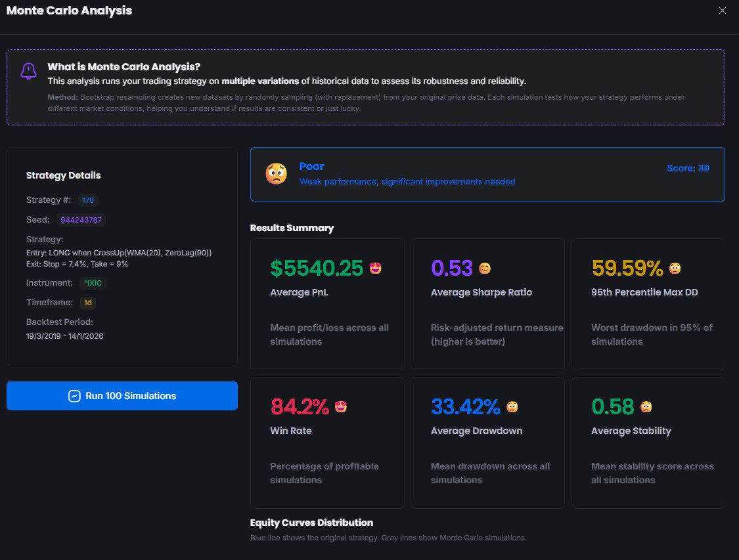Click the strategy number 170 badge
739x560 pixels.
[x=88, y=200]
